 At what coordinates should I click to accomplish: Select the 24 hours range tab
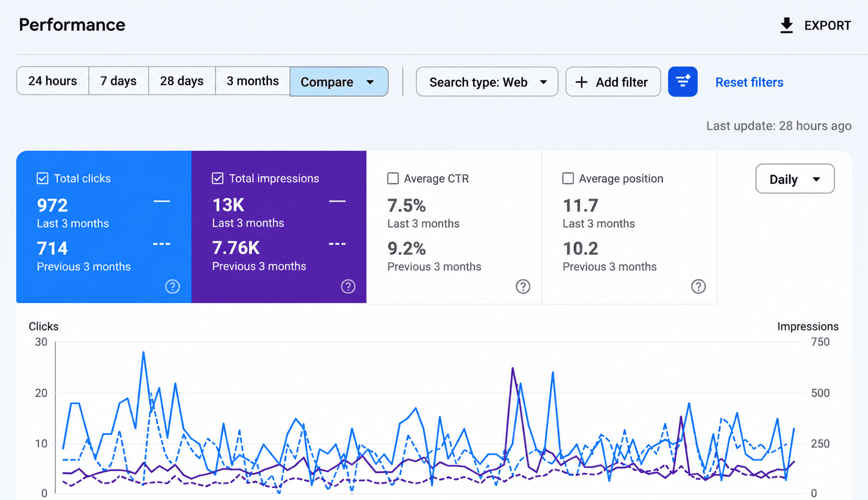pos(53,81)
